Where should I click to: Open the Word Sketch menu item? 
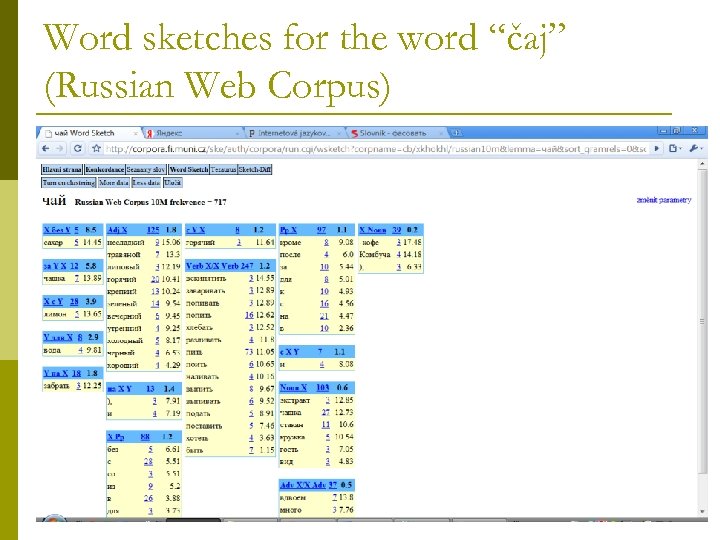pos(189,169)
